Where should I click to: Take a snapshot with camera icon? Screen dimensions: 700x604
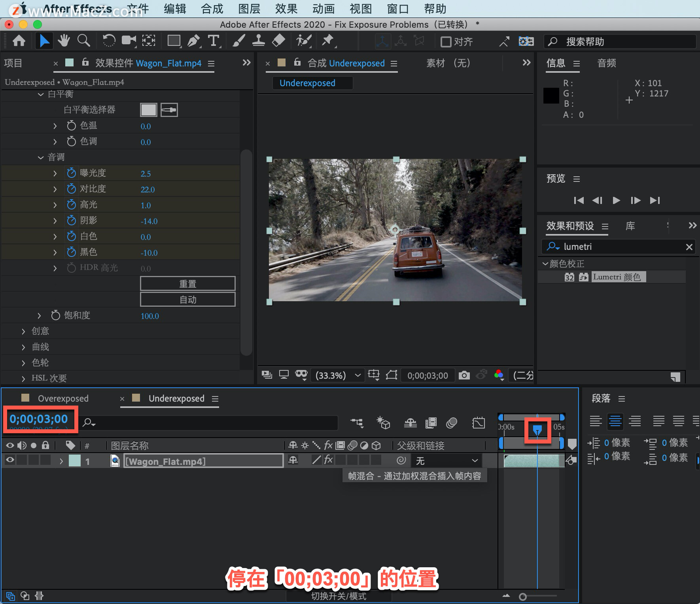(x=464, y=375)
